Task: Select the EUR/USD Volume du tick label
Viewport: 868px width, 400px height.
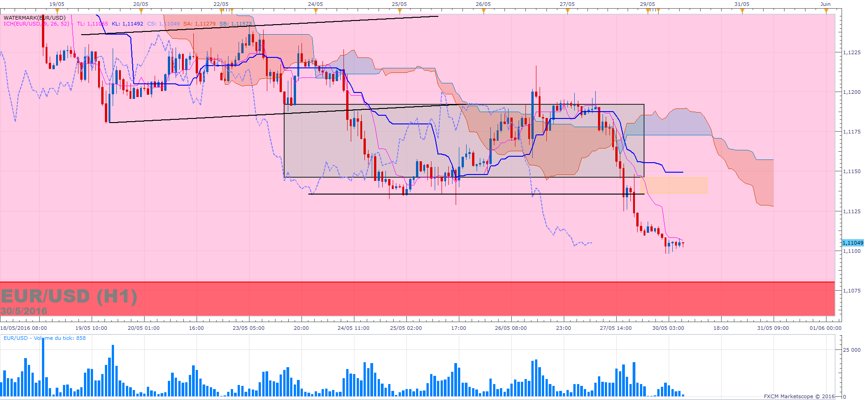Action: pos(45,338)
